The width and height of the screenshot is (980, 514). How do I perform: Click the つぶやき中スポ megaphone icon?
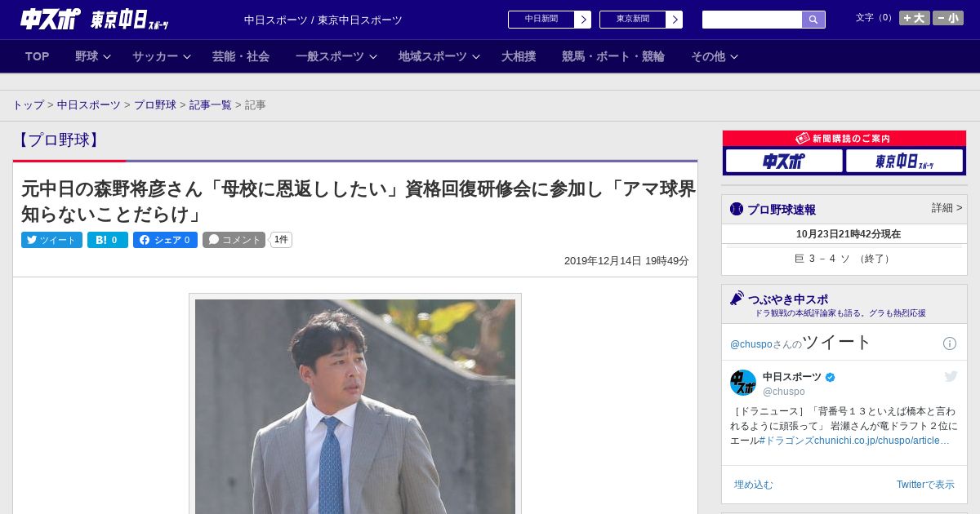point(737,299)
